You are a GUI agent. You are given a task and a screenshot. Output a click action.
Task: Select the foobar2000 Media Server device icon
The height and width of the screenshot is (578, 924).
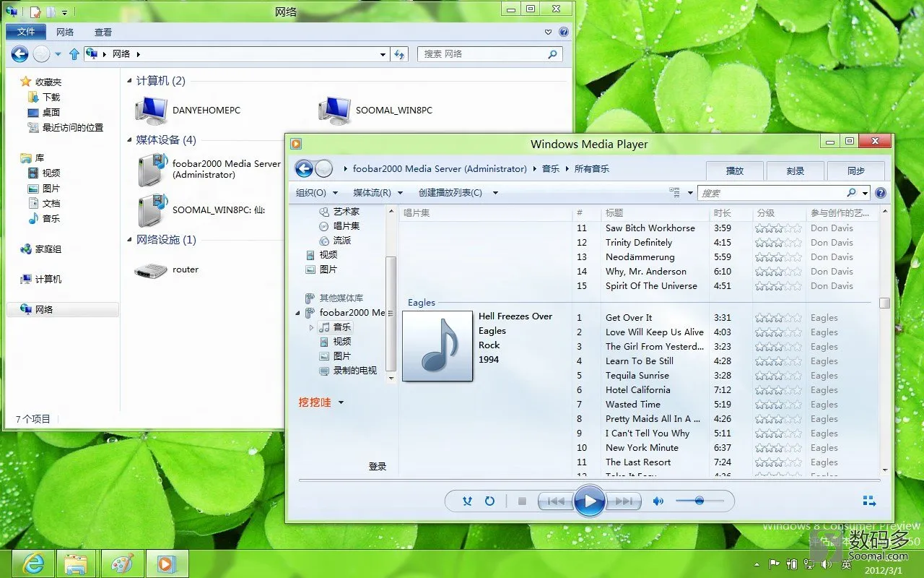(153, 170)
